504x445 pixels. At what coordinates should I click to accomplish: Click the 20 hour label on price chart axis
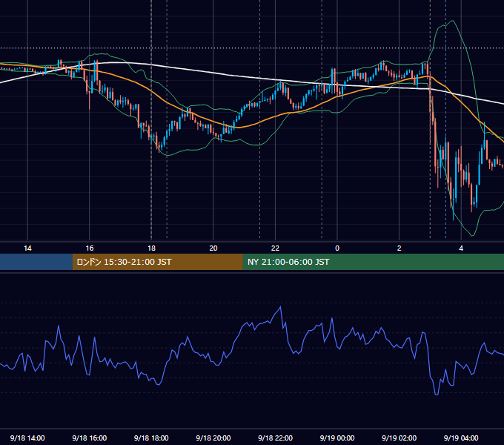[213, 248]
